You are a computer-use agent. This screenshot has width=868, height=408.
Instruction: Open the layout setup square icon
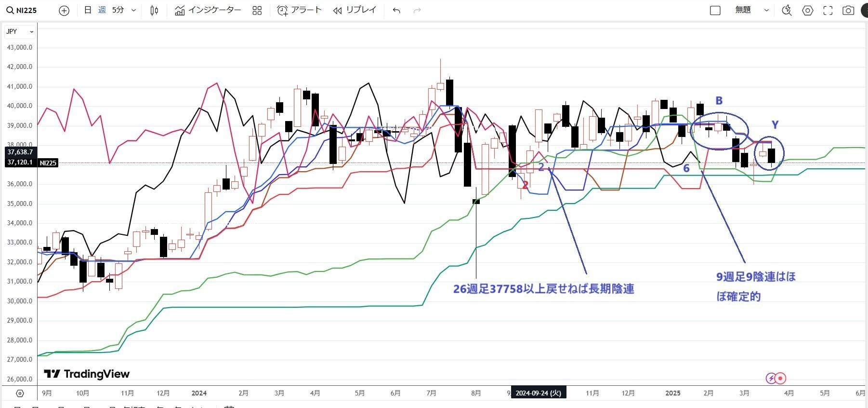(x=715, y=11)
